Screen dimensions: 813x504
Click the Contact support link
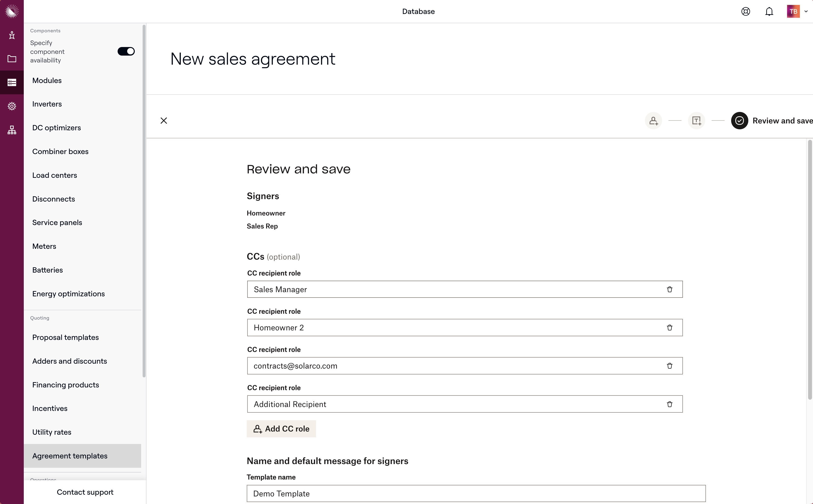point(85,492)
